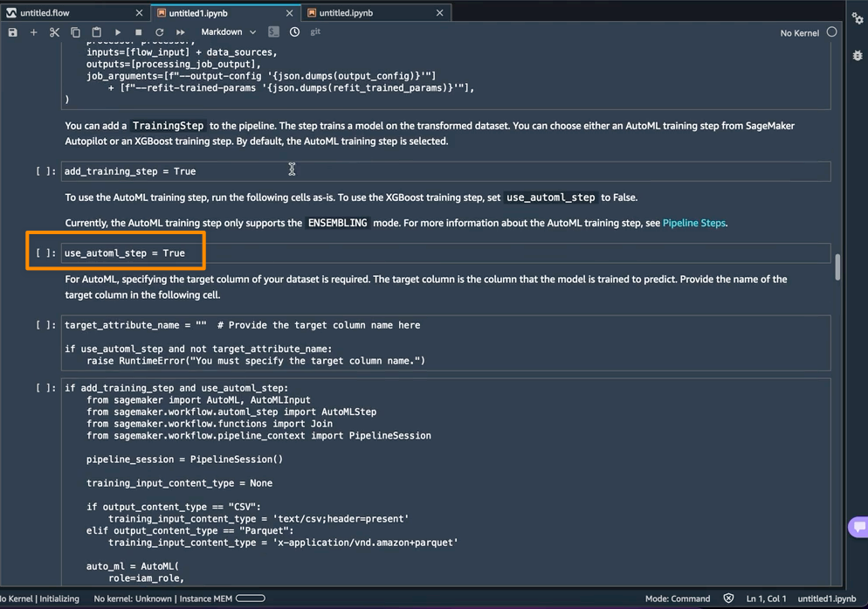Image resolution: width=868 pixels, height=609 pixels.
Task: Open the cell type Markdown dropdown
Action: pos(228,32)
